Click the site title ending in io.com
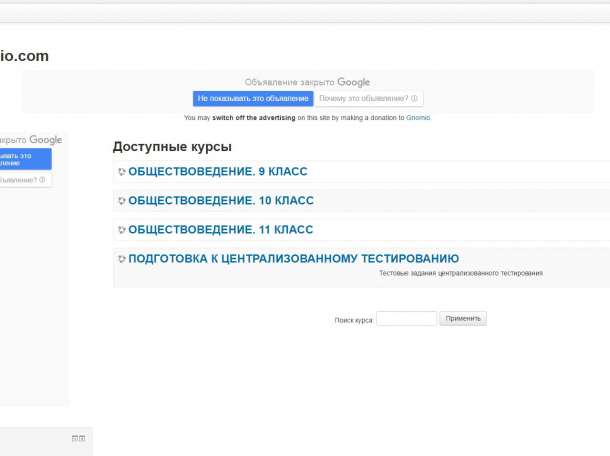The width and height of the screenshot is (610, 456). pyautogui.click(x=24, y=56)
